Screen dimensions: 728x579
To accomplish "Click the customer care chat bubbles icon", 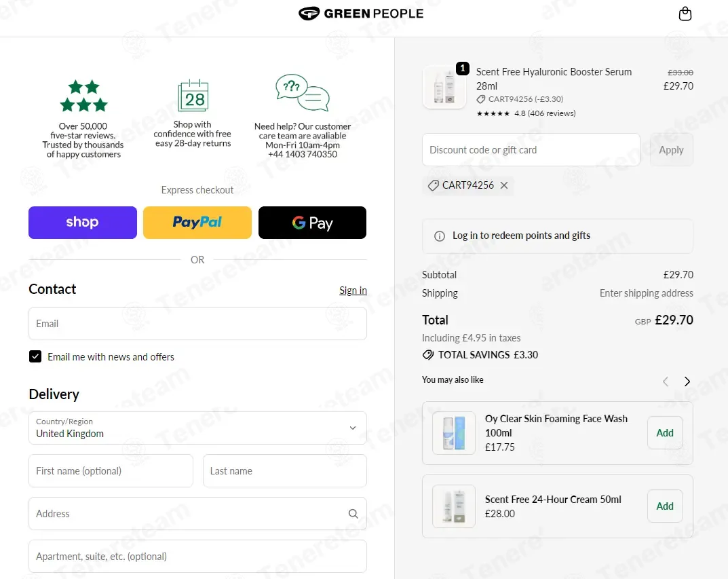I will pos(302,92).
